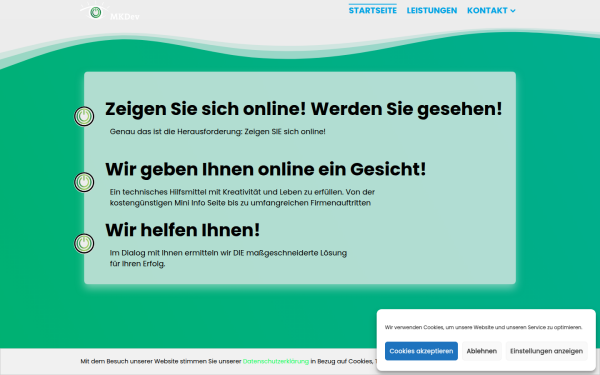This screenshot has width=600, height=375.
Task: Click cookie notice text "Wir verwenden Cookies"
Action: (x=483, y=328)
